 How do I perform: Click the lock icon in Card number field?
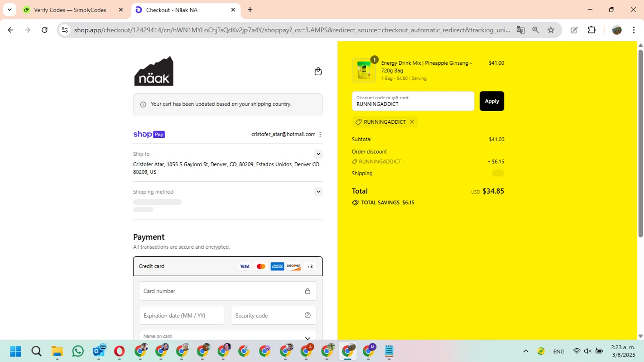click(x=308, y=291)
